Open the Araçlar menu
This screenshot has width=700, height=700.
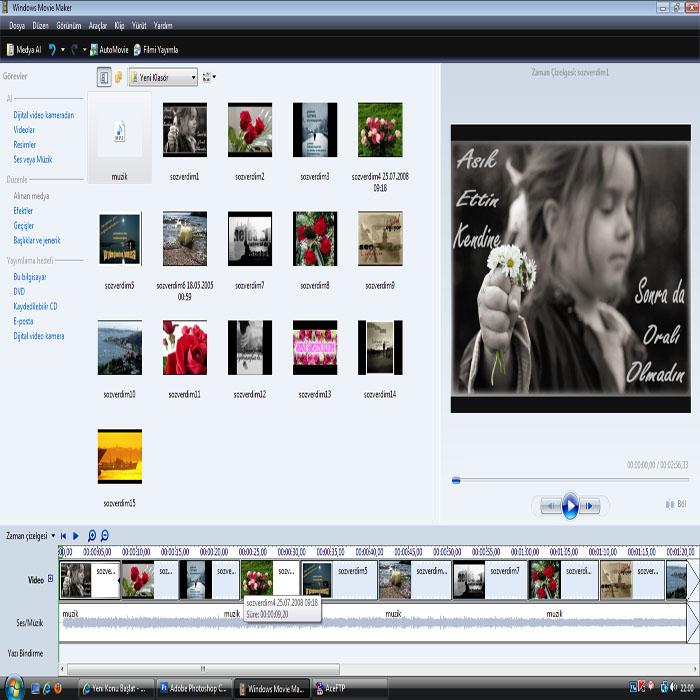tap(97, 25)
